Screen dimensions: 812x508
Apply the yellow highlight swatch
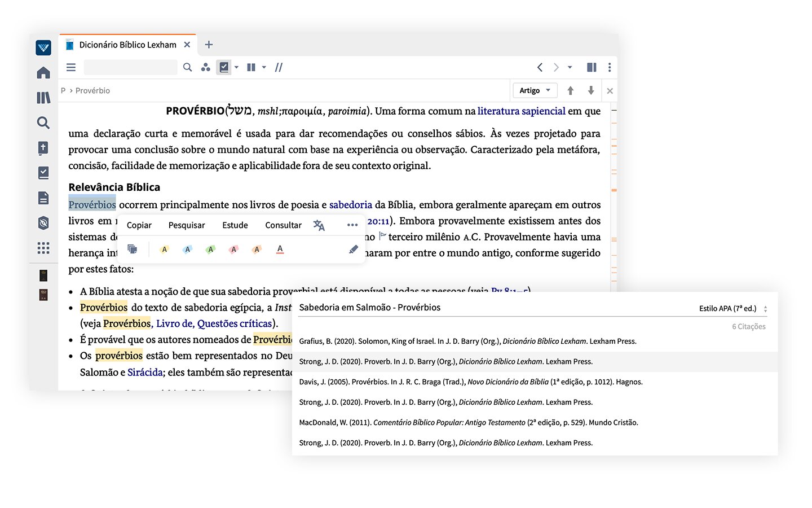click(x=165, y=249)
